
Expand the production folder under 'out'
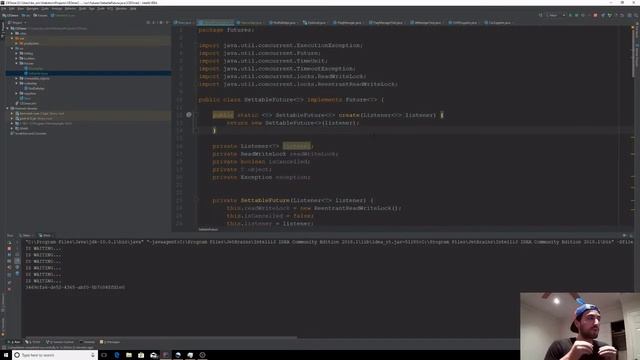[x=17, y=43]
